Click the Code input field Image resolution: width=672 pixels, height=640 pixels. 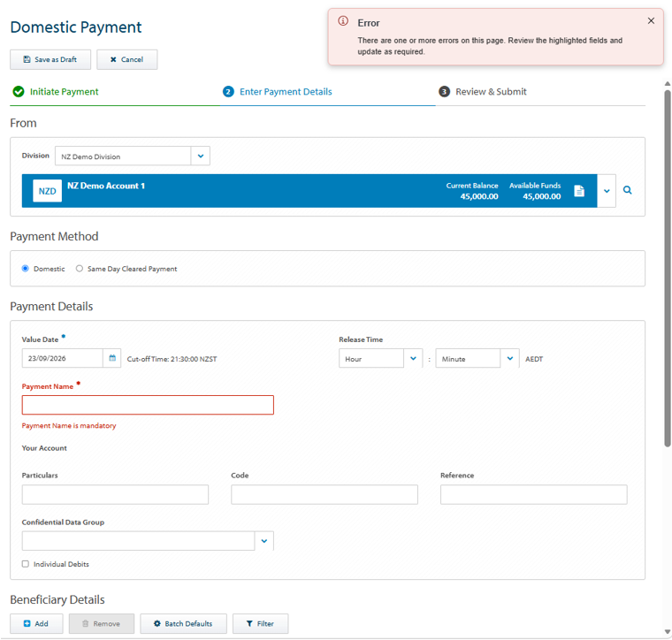(325, 494)
